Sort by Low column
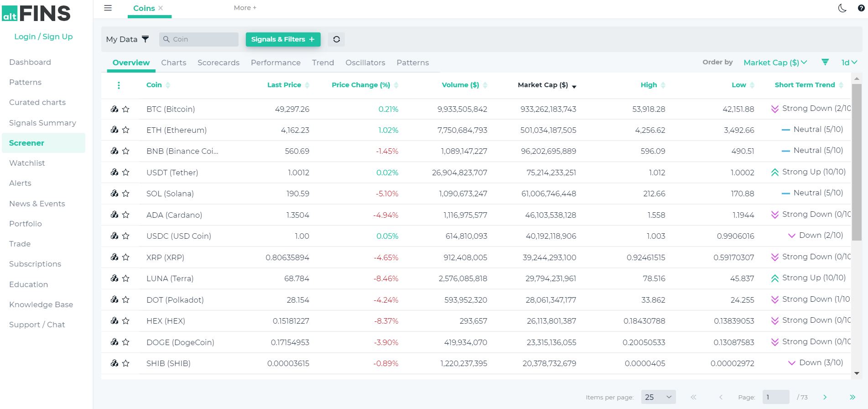Image resolution: width=868 pixels, height=409 pixels. (743, 85)
